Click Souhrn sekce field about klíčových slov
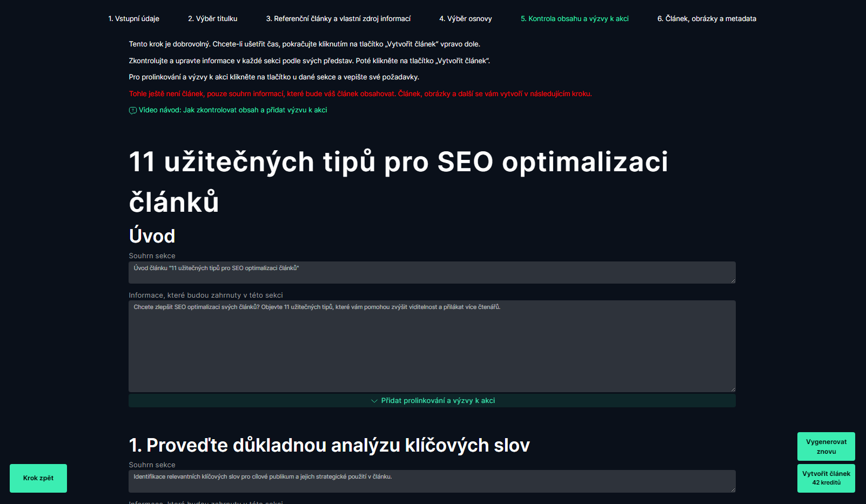The image size is (866, 504). [432, 481]
